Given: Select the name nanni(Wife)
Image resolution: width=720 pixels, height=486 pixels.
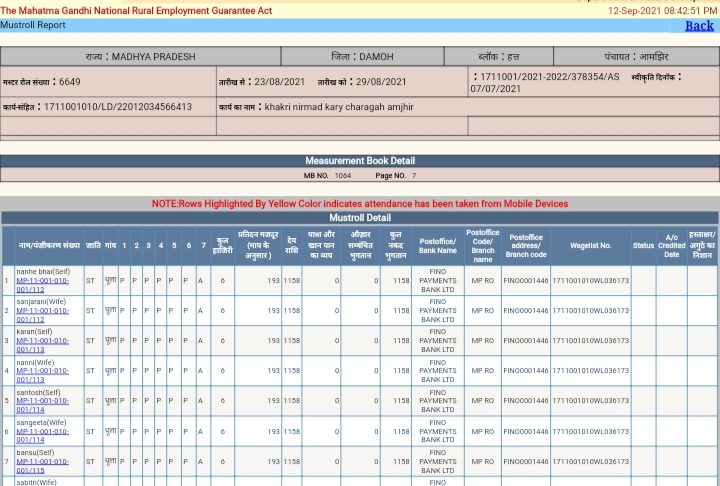Looking at the screenshot, I should coord(35,362).
